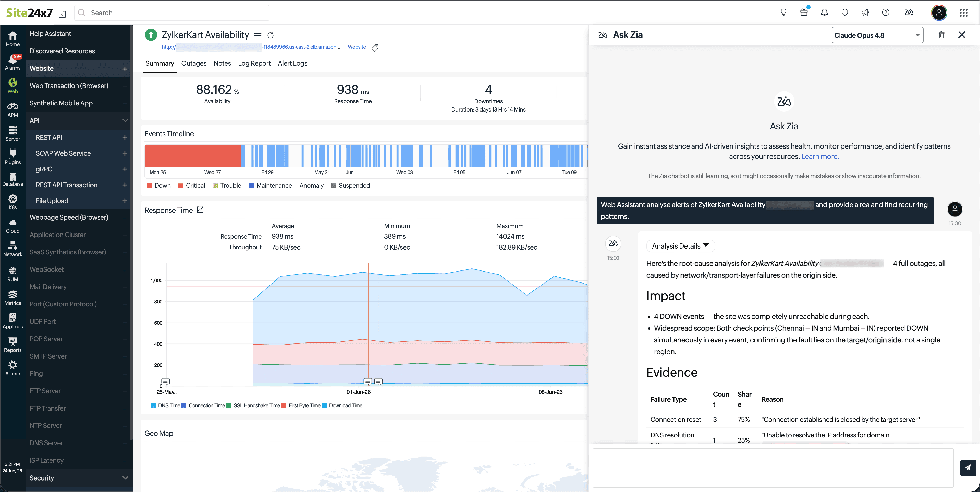Image resolution: width=980 pixels, height=492 pixels.
Task: Switch to the Outages tab
Action: pyautogui.click(x=194, y=63)
